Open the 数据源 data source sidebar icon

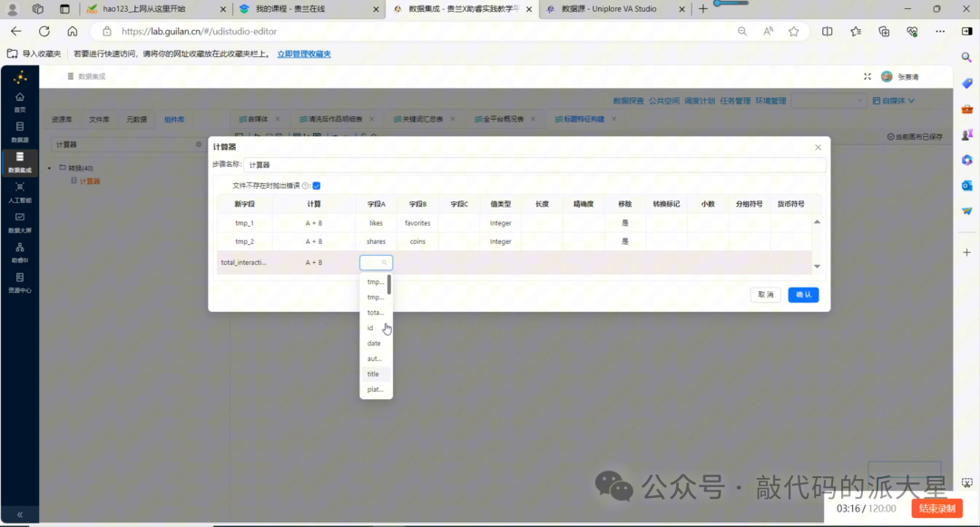20,132
